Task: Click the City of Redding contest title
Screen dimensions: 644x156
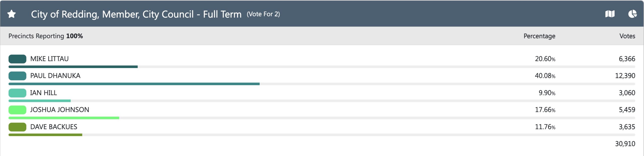Action: (136, 14)
